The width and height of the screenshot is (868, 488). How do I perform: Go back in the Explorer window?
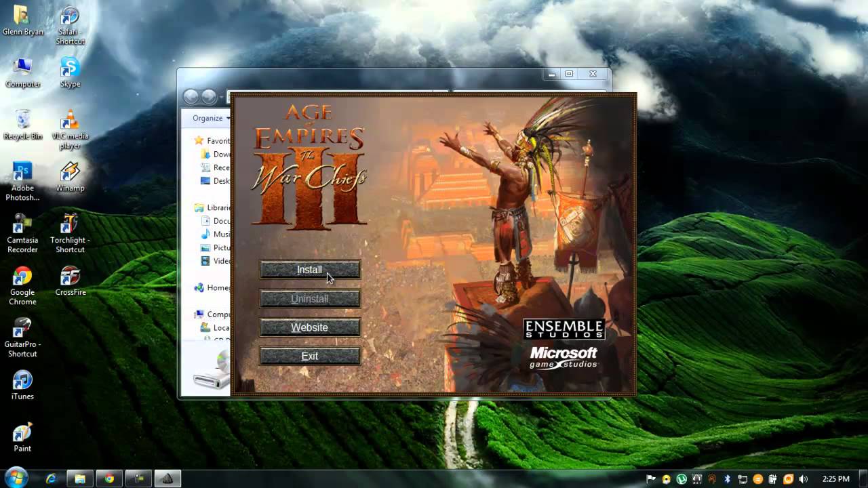191,97
